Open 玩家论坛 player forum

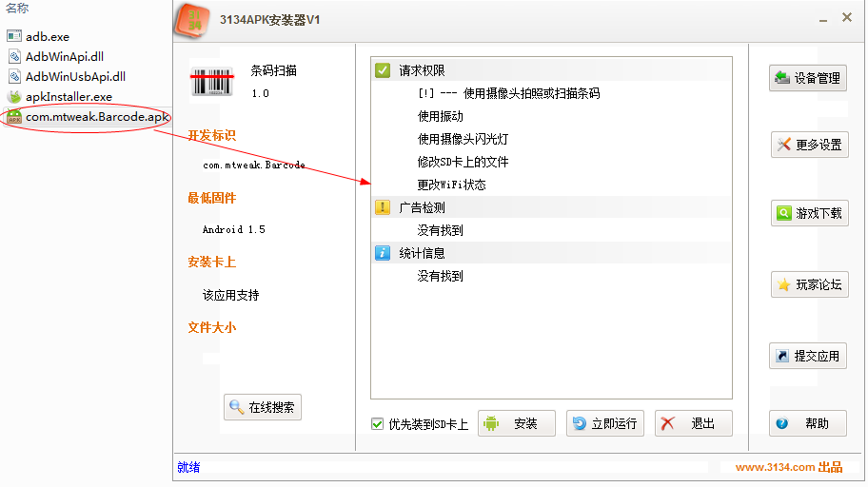pyautogui.click(x=809, y=284)
